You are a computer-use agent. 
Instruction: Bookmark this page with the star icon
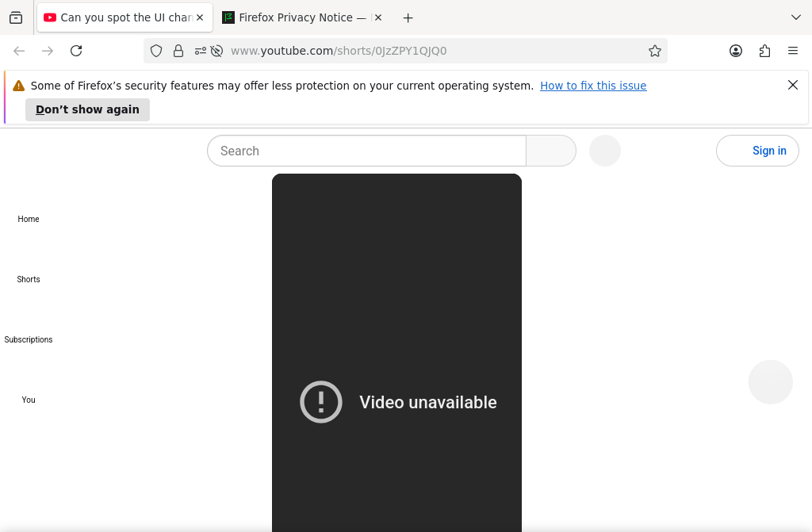click(x=654, y=51)
